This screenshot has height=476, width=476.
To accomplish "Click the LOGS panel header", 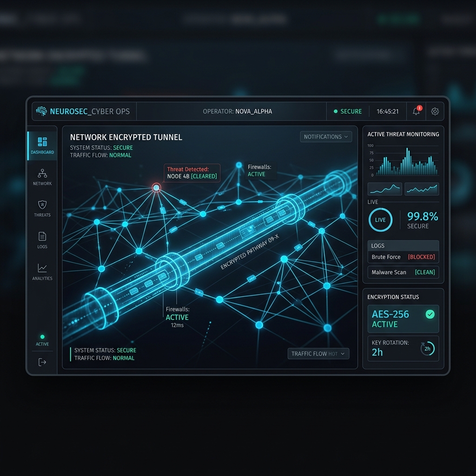I will pos(403,245).
